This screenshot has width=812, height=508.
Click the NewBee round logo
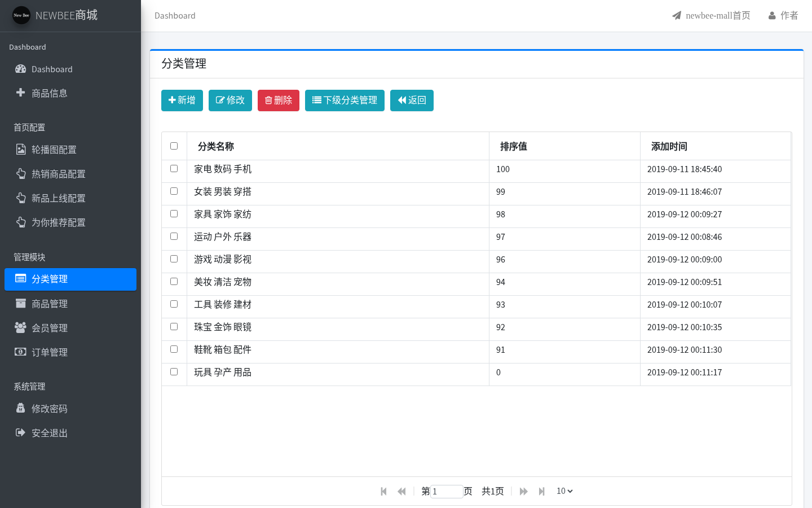pos(21,15)
